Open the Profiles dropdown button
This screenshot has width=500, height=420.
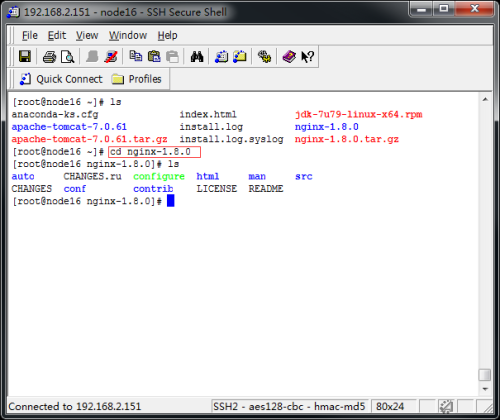tap(136, 79)
